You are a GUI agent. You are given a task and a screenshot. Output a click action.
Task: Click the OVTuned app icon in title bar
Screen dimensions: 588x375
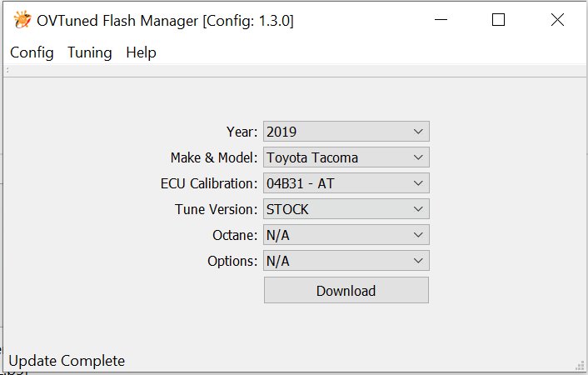22,20
